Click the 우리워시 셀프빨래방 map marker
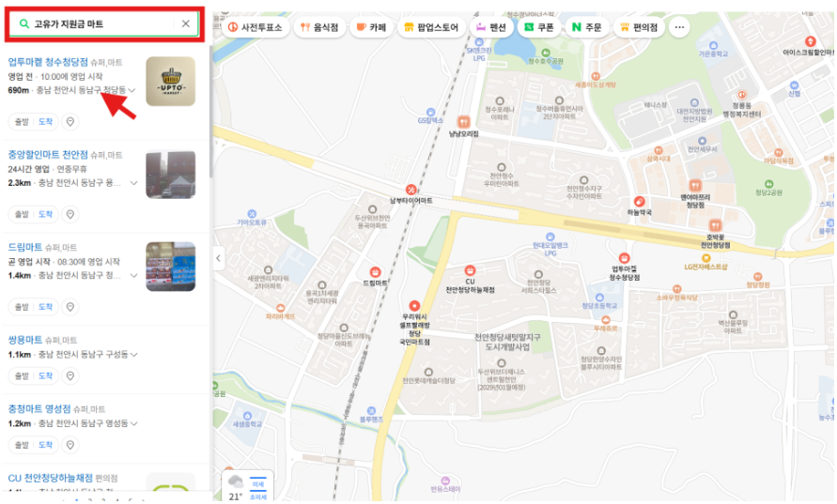837x504 pixels. pos(415,306)
